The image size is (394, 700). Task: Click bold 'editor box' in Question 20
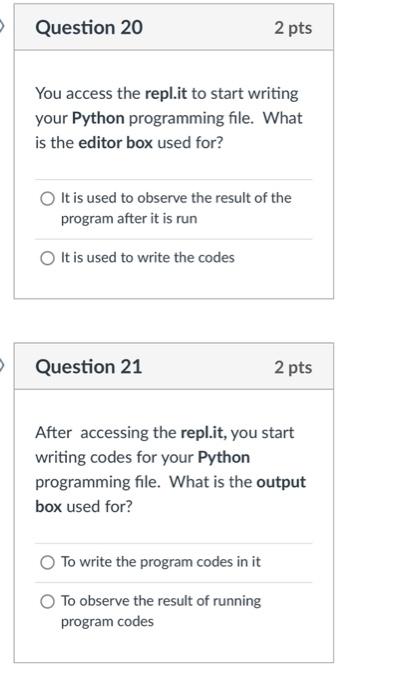(x=116, y=143)
